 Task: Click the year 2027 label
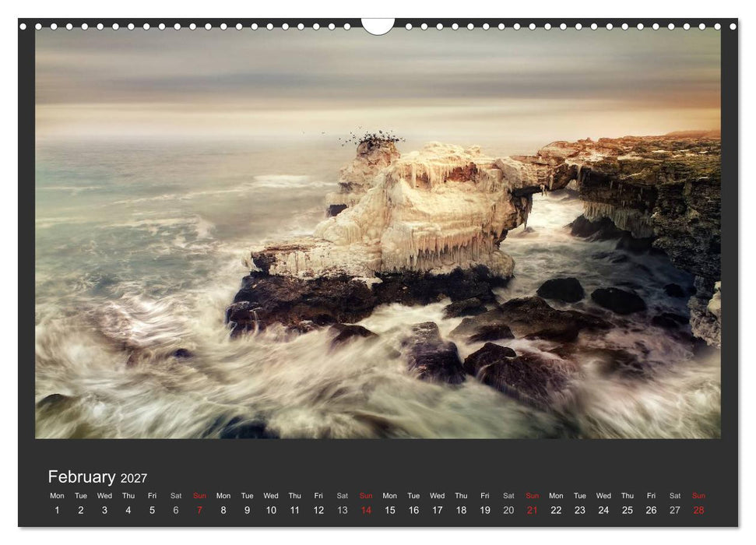[134, 478]
